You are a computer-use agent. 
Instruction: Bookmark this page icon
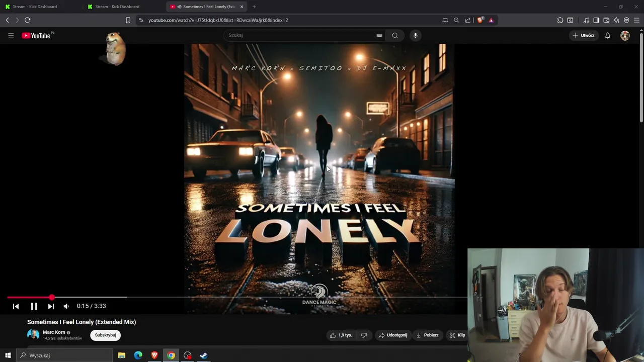coord(128,20)
